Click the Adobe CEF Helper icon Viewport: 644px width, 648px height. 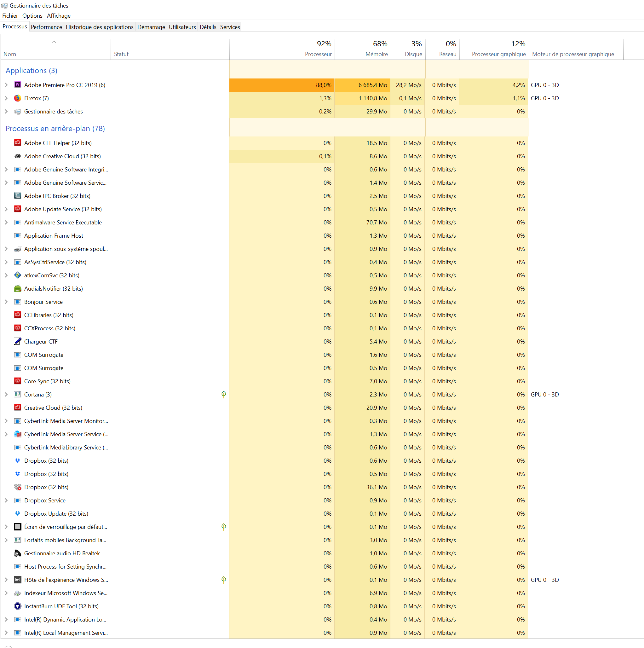[x=17, y=143]
